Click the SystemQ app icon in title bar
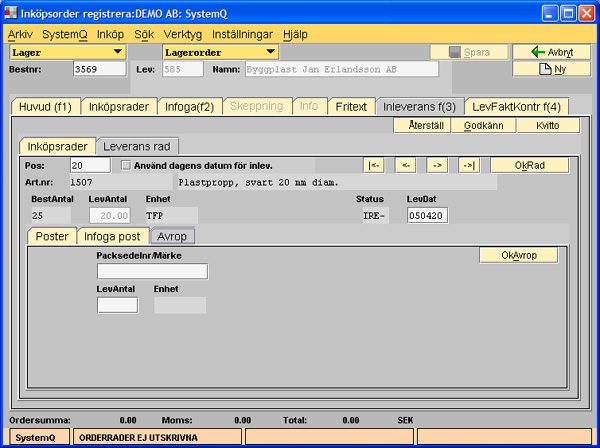Image resolution: width=600 pixels, height=448 pixels. pos(11,13)
